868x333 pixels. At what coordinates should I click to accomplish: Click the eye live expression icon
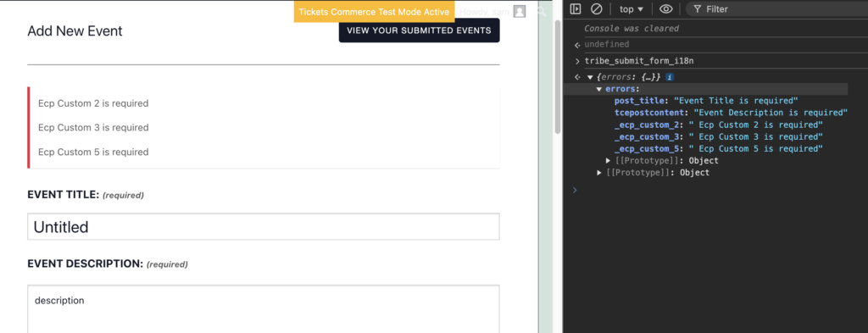666,8
